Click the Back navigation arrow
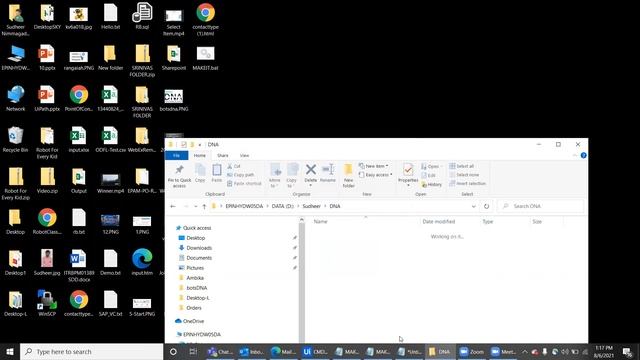This screenshot has width=640, height=360. 173,206
